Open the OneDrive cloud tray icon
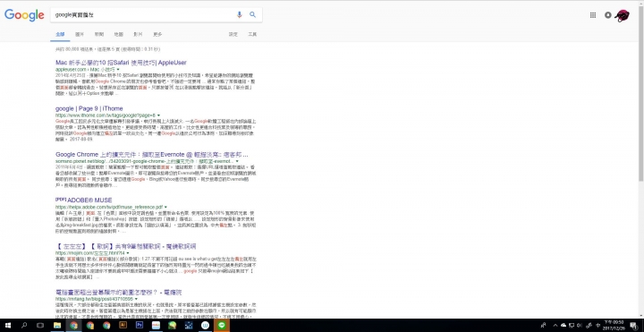Viewport: 644px width, 332px height. click(563, 326)
